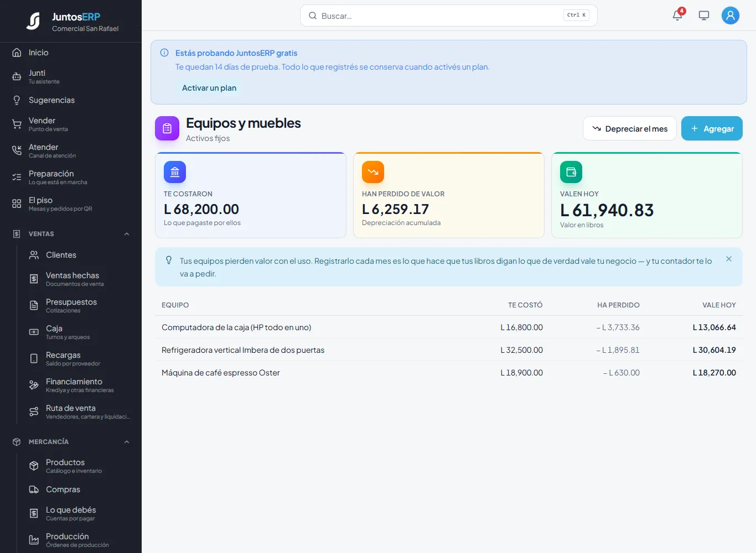Collapse the VENTAS section chevron
The width and height of the screenshot is (756, 553).
(x=127, y=234)
